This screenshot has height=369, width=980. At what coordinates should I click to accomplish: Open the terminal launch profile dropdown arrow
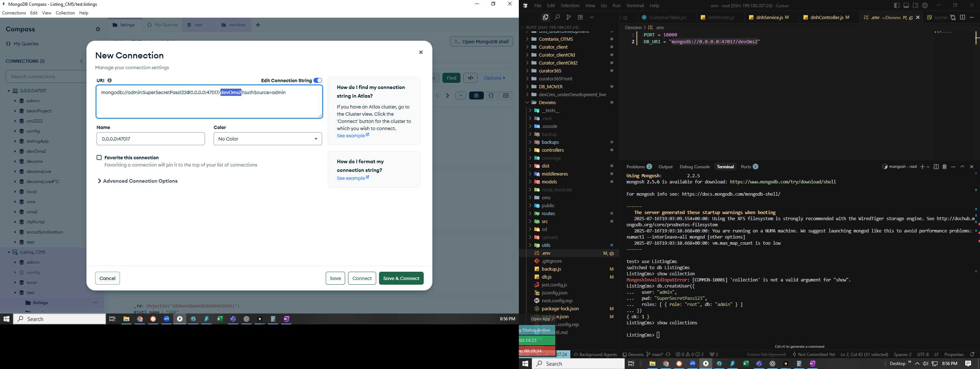click(928, 166)
